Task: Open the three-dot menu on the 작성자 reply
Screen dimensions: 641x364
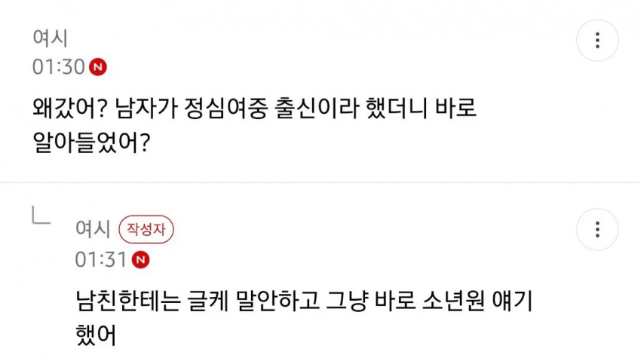Action: point(597,230)
